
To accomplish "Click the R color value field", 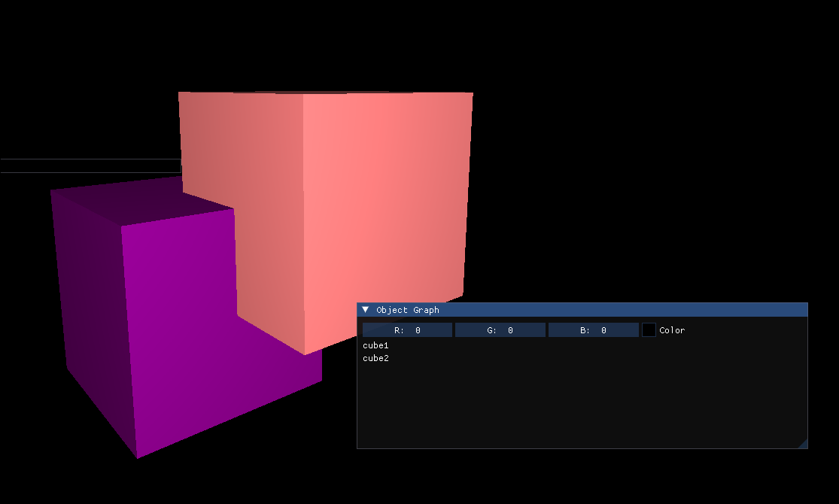I will coord(407,330).
